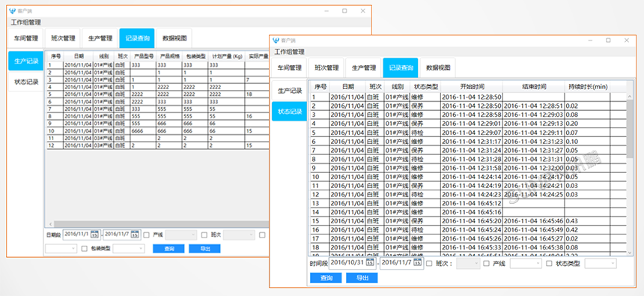The height and width of the screenshot is (296, 644).
Task: Select the 0.42 duration cell
Action: (587, 229)
